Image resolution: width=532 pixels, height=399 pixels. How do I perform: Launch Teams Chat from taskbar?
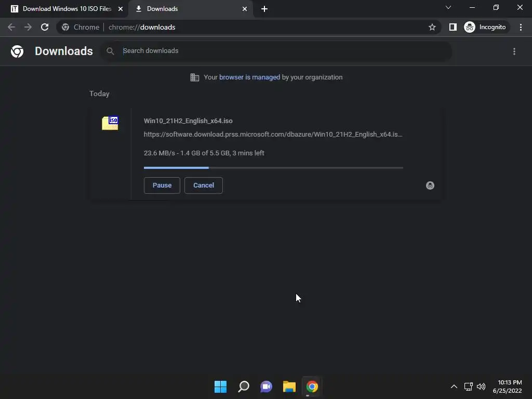(267, 387)
